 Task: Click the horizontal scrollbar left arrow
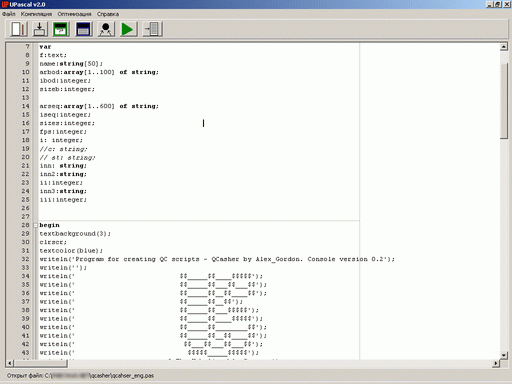tap(10, 363)
